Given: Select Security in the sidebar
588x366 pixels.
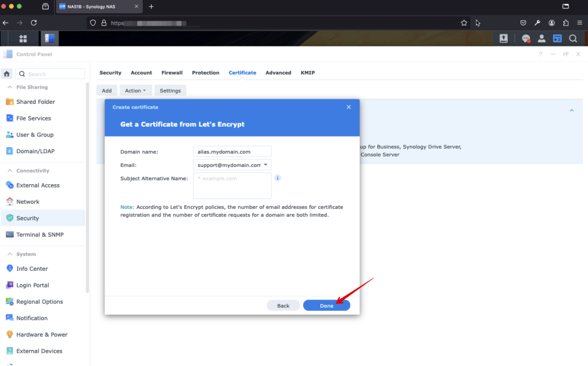Looking at the screenshot, I should tap(42, 218).
